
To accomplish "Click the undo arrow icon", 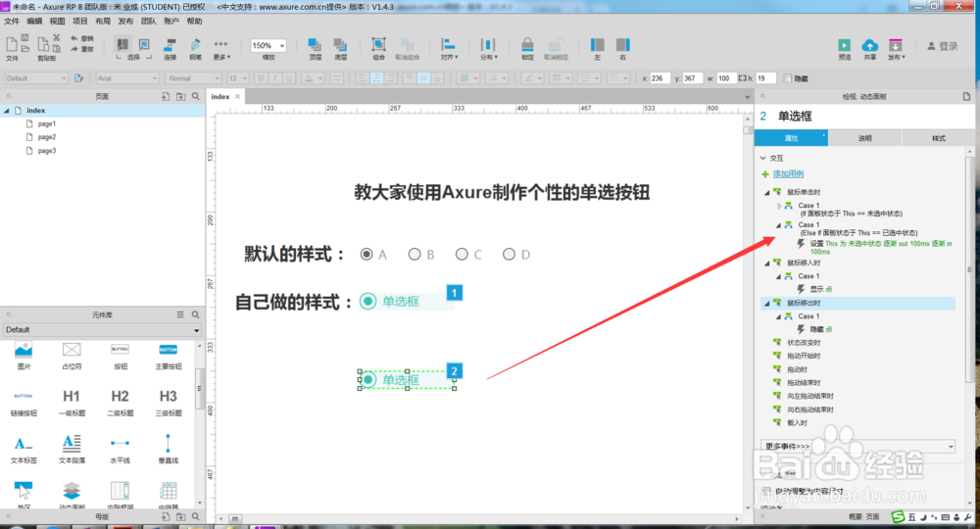I will coord(74,39).
